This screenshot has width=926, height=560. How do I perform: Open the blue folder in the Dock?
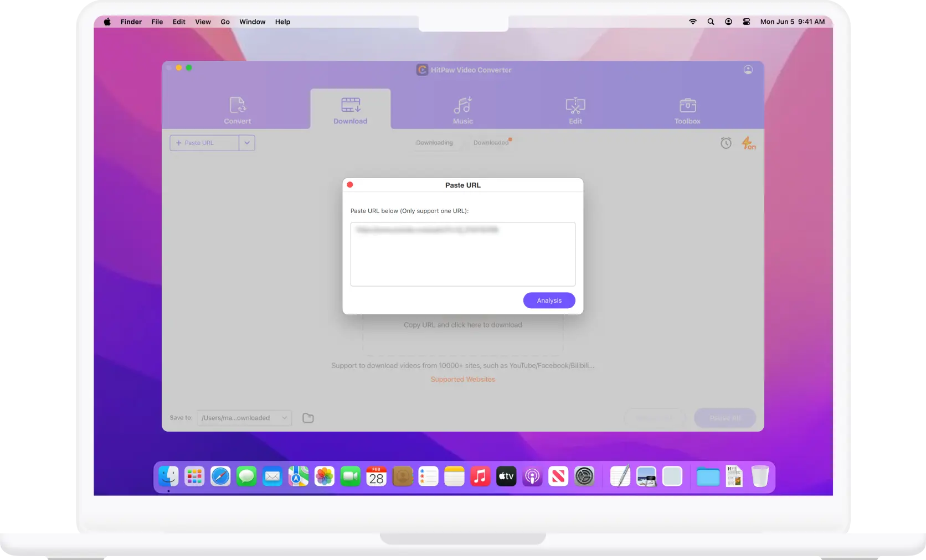tap(708, 476)
